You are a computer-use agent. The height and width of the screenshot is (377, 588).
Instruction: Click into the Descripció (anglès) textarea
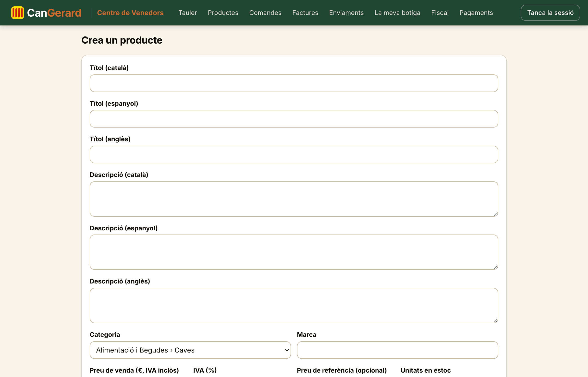(x=294, y=306)
